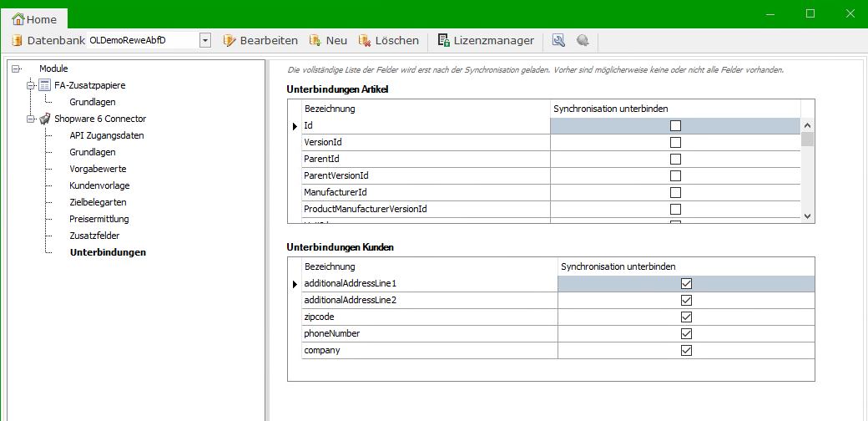Enable sync blocking for VersionId
The width and height of the screenshot is (868, 421).
click(x=675, y=142)
